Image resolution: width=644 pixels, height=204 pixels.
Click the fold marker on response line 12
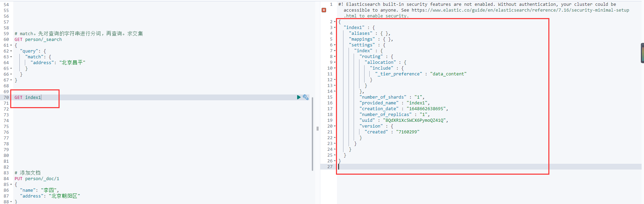(335, 80)
